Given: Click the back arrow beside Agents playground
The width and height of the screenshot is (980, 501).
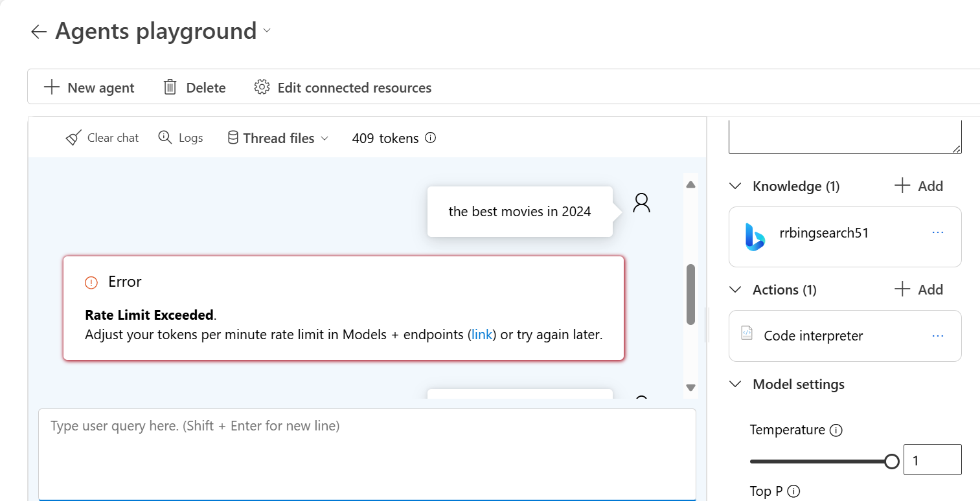Looking at the screenshot, I should coord(39,32).
